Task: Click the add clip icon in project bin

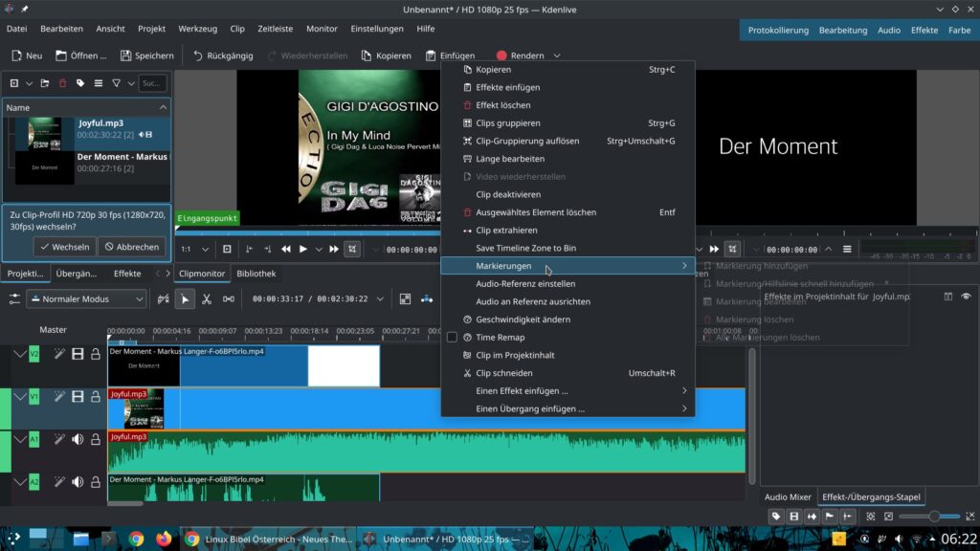Action: tap(13, 83)
